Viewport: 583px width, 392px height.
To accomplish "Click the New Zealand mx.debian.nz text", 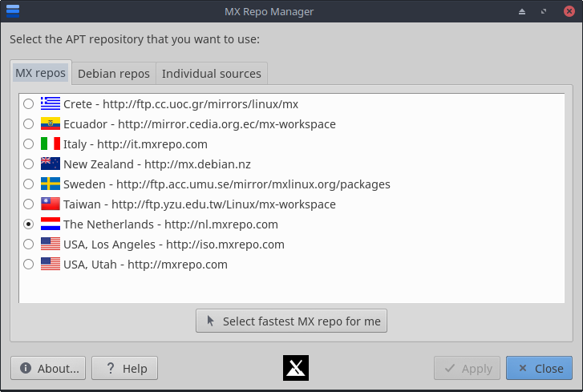I will point(157,164).
